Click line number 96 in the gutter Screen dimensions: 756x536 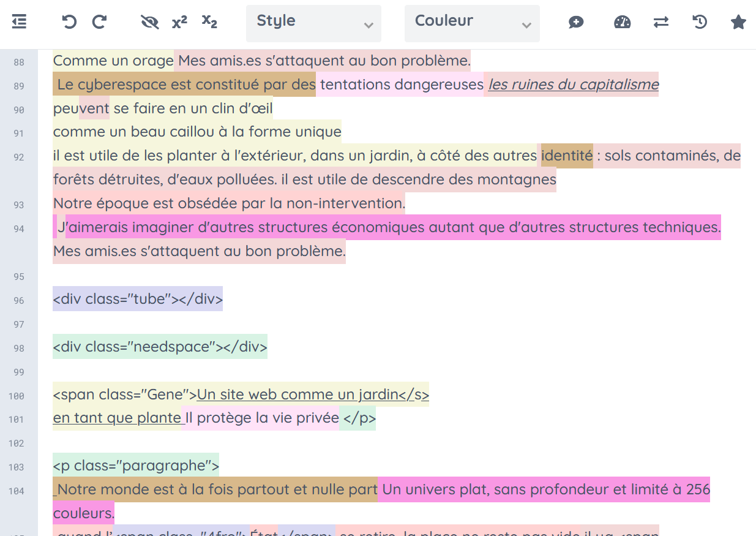(18, 300)
